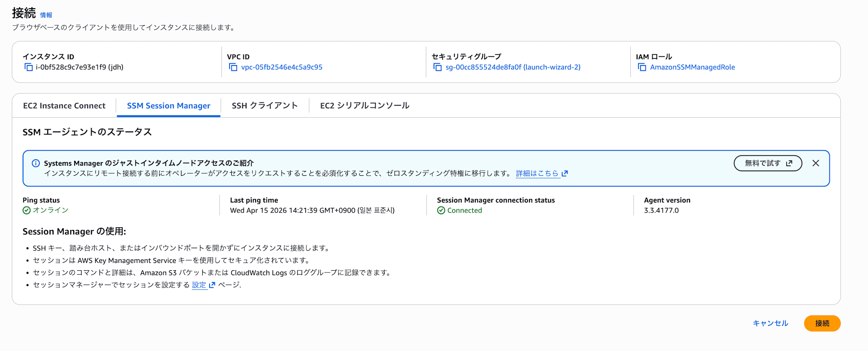Select the SSM Session Manager tab
The image size is (868, 351).
(x=168, y=106)
